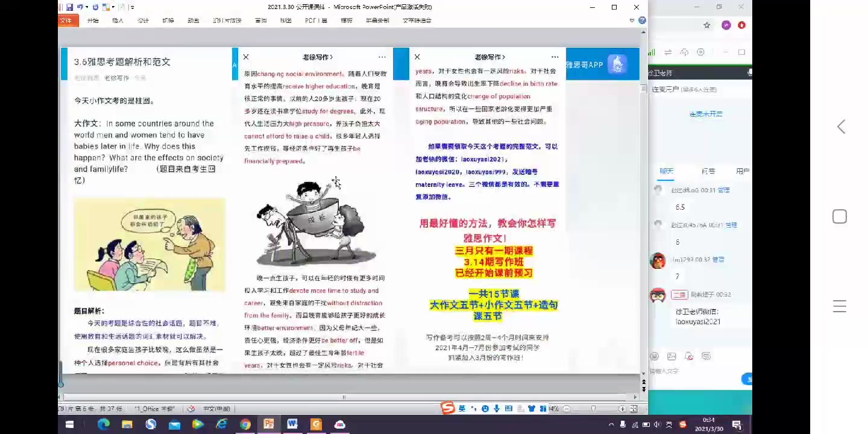Click the zoom slider in PowerPoint status bar
Screen dimensions: 868x434
pos(594,409)
